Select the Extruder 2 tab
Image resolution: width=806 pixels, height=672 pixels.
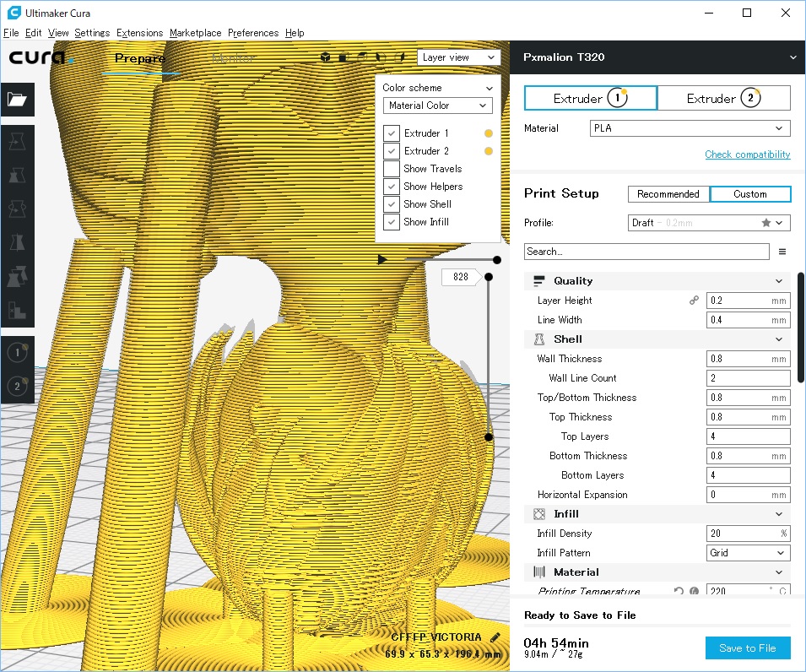tap(724, 98)
